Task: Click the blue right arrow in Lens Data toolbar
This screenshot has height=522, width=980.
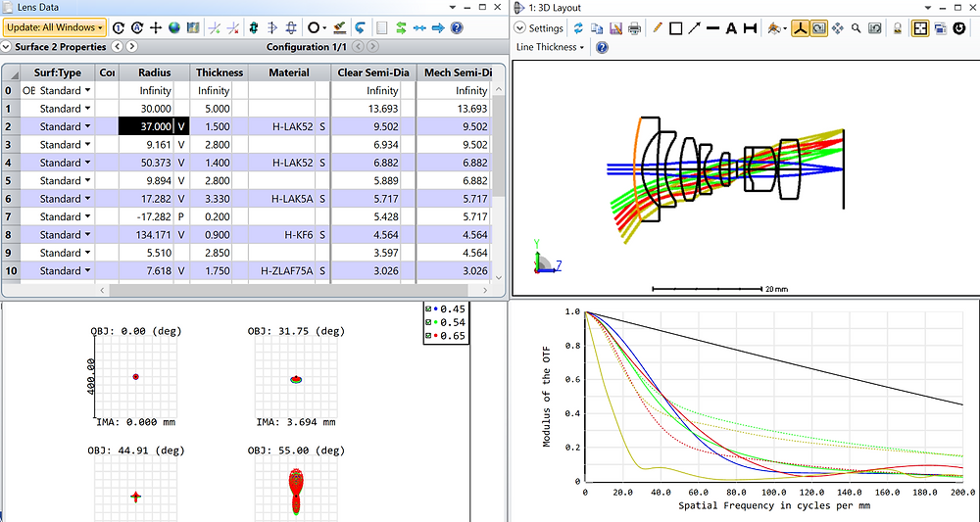Action: tap(438, 27)
